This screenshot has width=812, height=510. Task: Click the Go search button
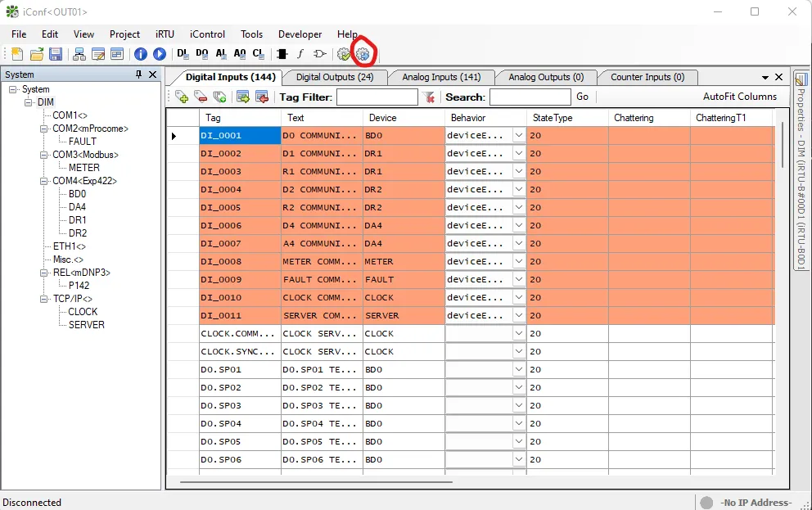(583, 97)
